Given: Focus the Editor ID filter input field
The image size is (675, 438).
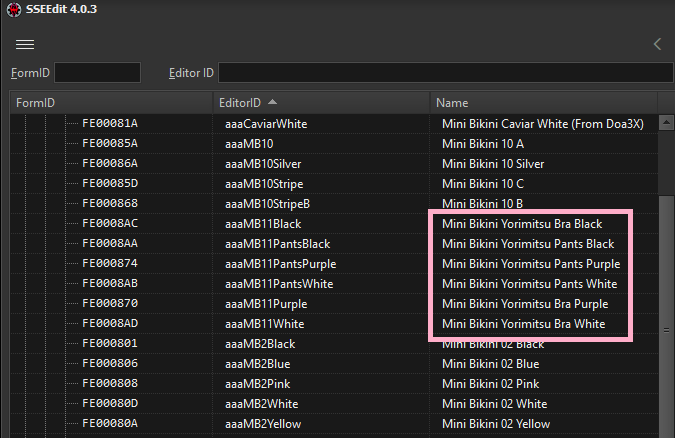Looking at the screenshot, I should [446, 72].
